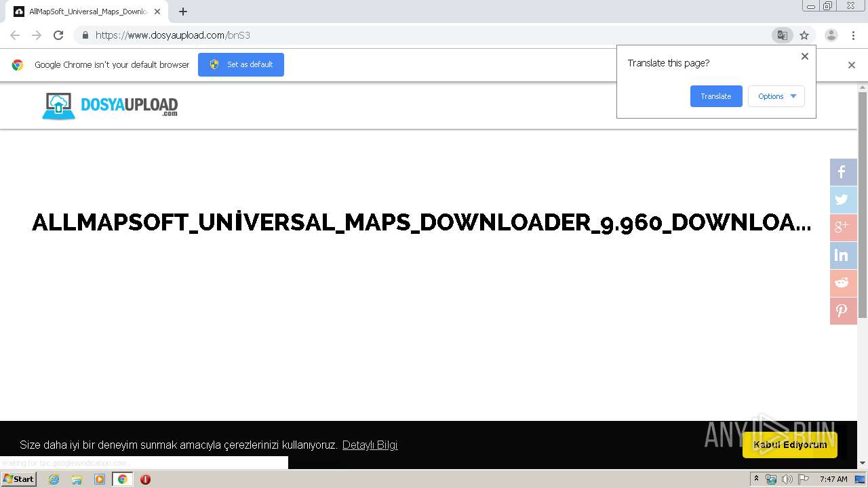This screenshot has width=868, height=488.
Task: Click the vertical page scrollbar
Action: (863, 203)
